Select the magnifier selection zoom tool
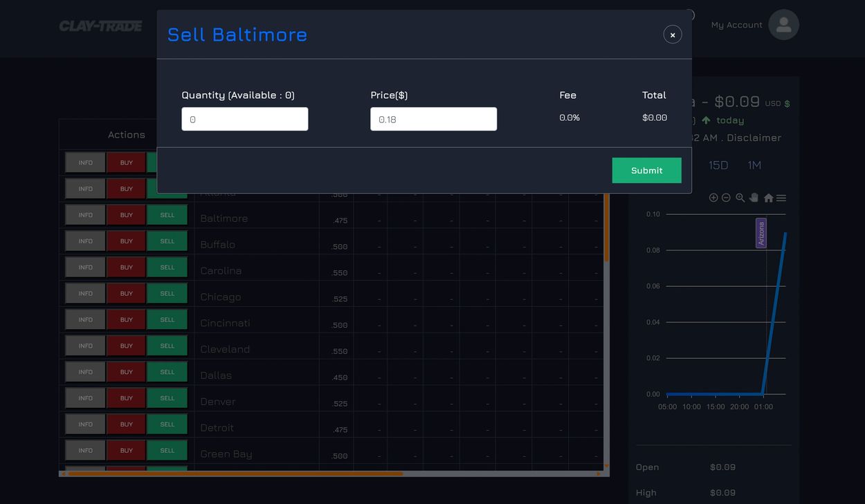This screenshot has width=865, height=504. click(x=740, y=198)
